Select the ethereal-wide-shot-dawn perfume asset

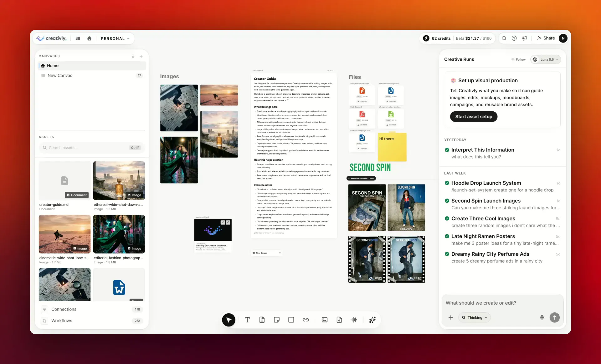click(x=119, y=186)
